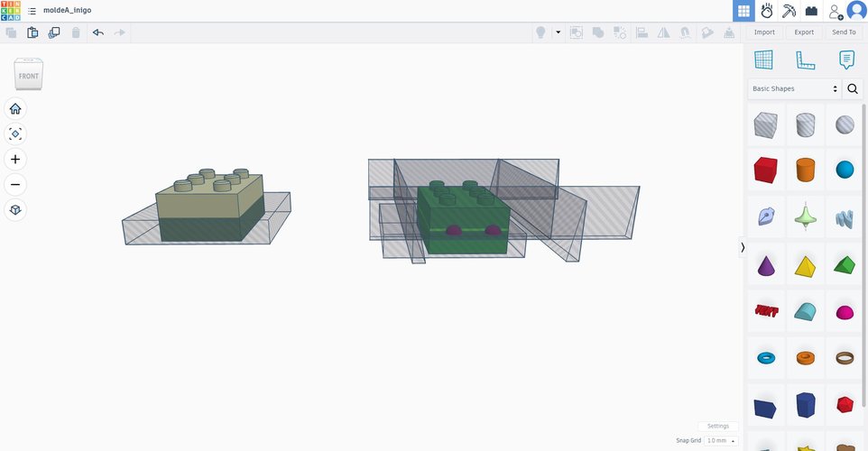This screenshot has width=868, height=451.
Task: Select the red Box shape
Action: pos(765,170)
